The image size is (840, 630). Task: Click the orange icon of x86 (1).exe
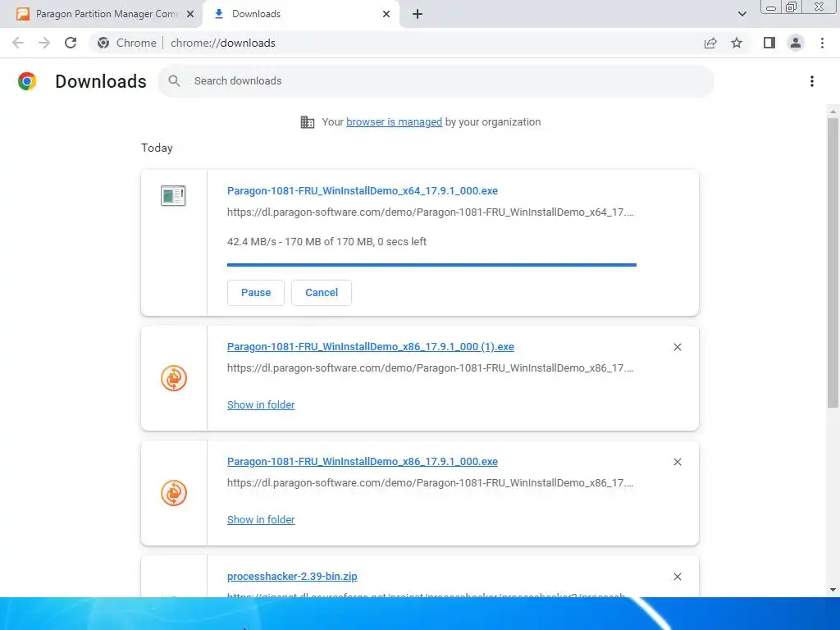174,378
